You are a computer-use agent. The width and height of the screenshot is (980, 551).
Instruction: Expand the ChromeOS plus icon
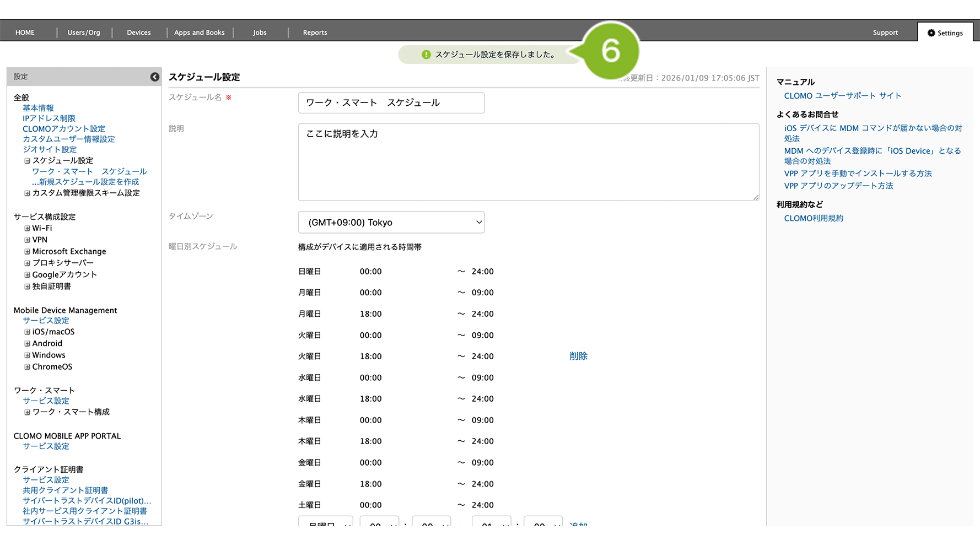point(27,367)
